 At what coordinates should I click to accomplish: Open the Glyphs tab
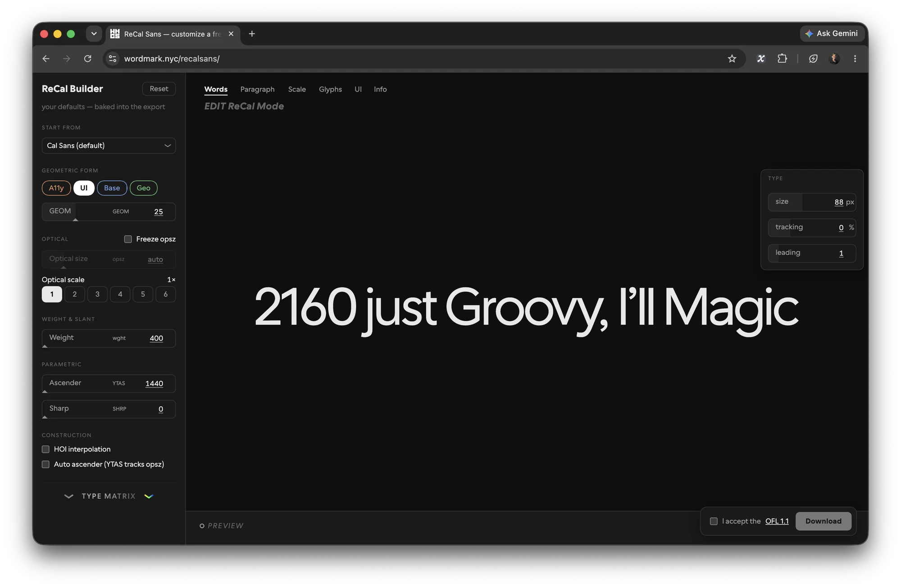click(x=330, y=89)
